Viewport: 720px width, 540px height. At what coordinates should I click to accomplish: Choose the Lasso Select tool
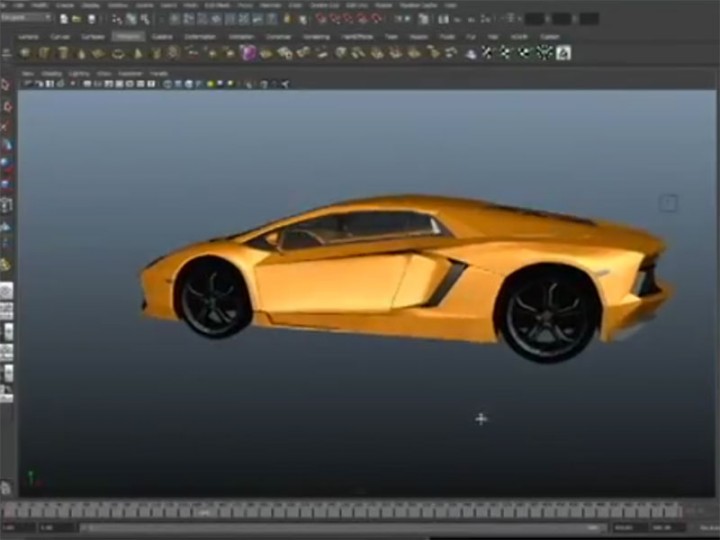tap(6, 107)
